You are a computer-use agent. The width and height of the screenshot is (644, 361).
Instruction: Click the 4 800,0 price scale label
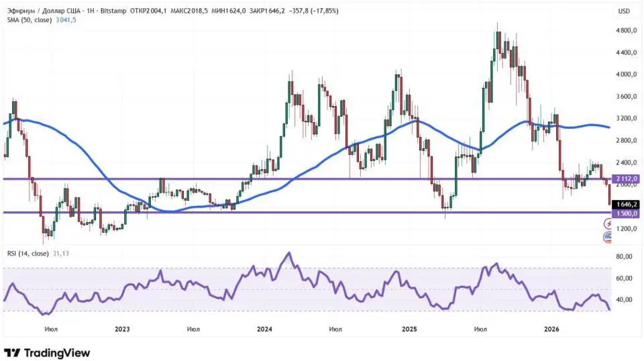pos(627,30)
